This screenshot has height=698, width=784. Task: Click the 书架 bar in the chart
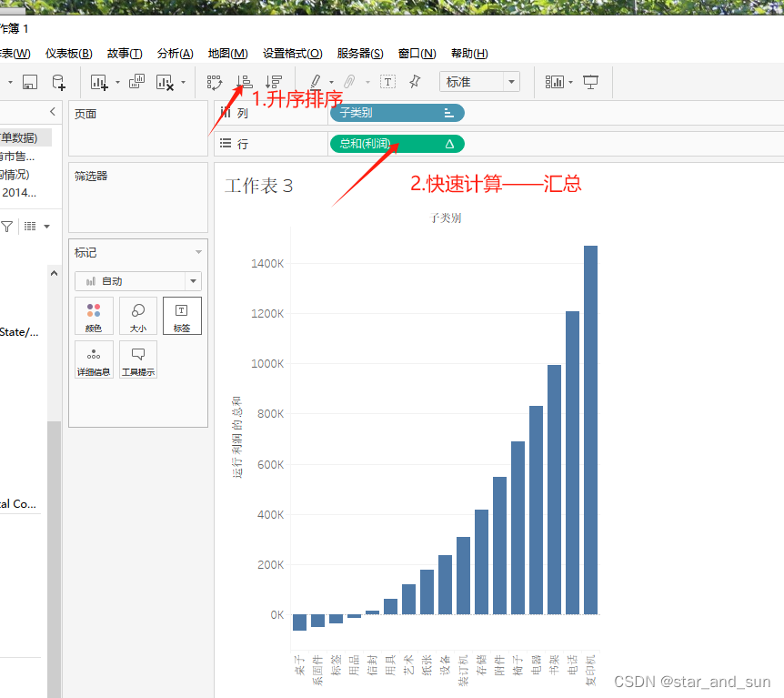click(554, 490)
